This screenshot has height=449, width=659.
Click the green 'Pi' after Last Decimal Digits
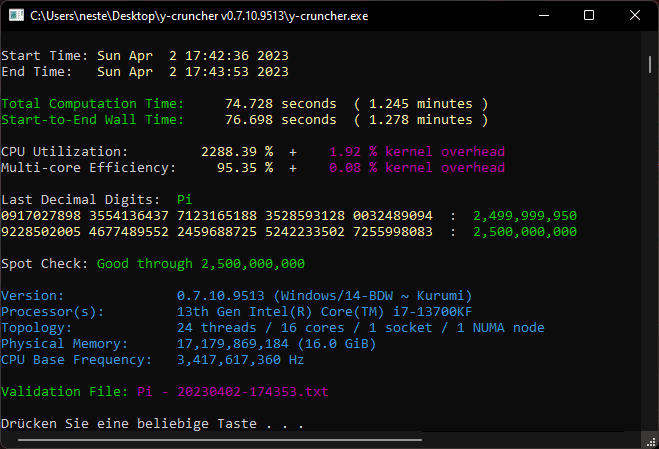[x=185, y=199]
